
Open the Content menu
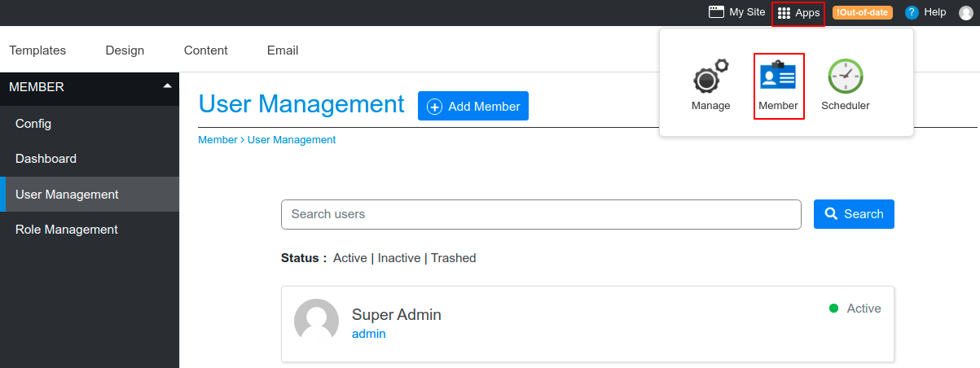click(x=205, y=50)
